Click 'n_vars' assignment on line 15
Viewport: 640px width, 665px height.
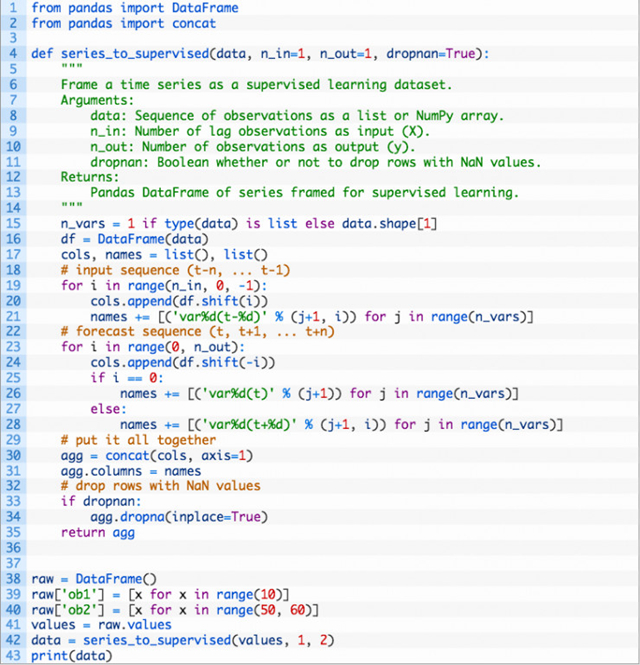(83, 224)
